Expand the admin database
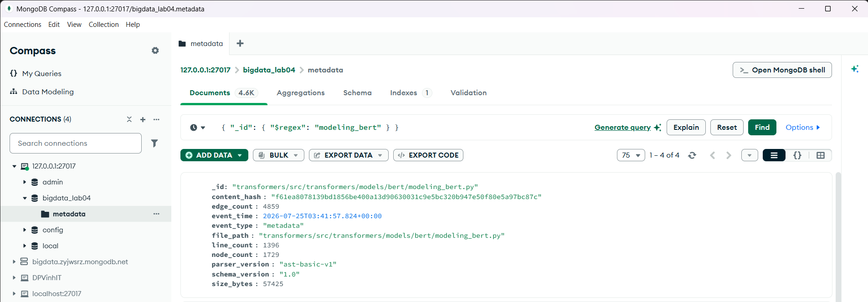868x302 pixels. coord(25,182)
